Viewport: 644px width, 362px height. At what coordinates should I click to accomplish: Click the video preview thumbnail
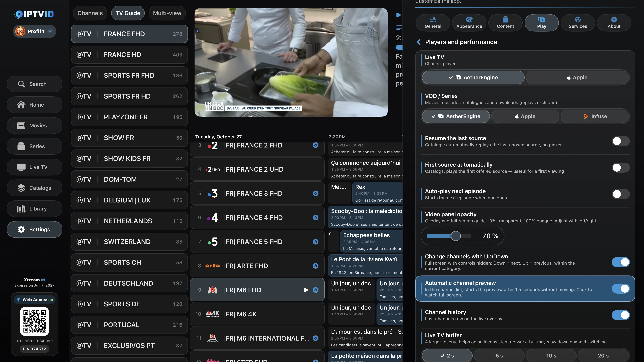click(291, 62)
